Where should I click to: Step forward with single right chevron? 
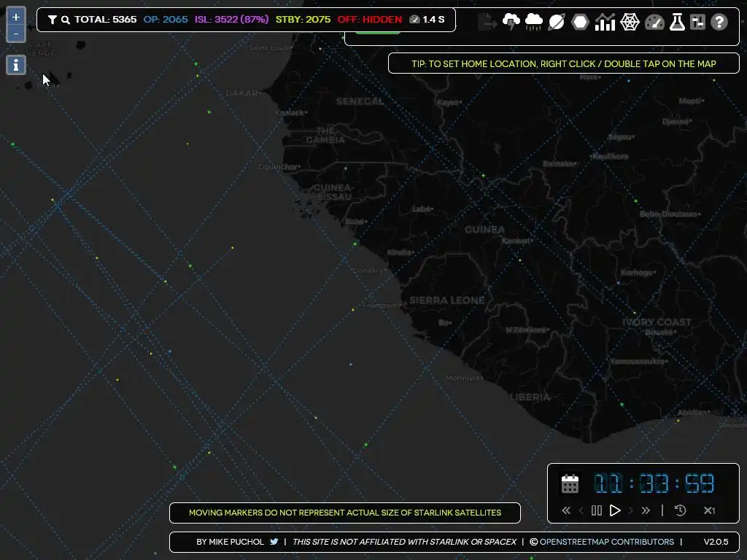click(631, 510)
